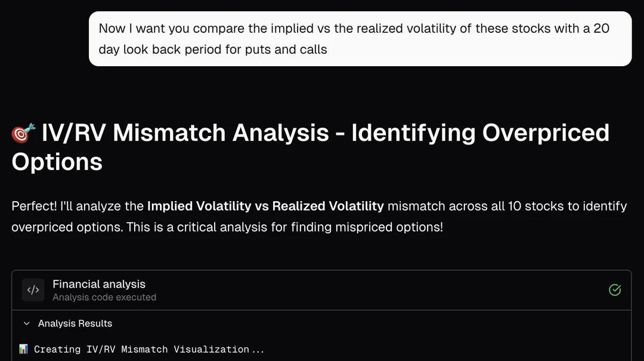The image size is (644, 361).
Task: Collapse the Analysis Results chevron
Action: coord(26,323)
